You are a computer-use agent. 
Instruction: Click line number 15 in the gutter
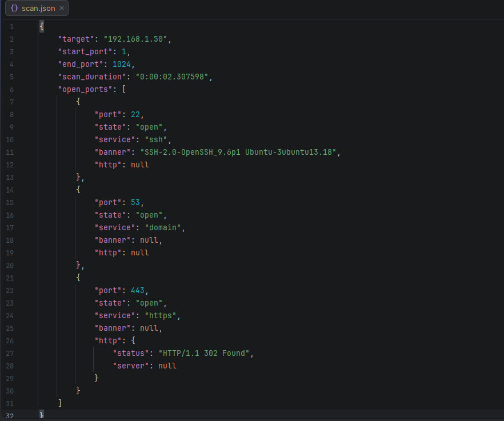10,203
